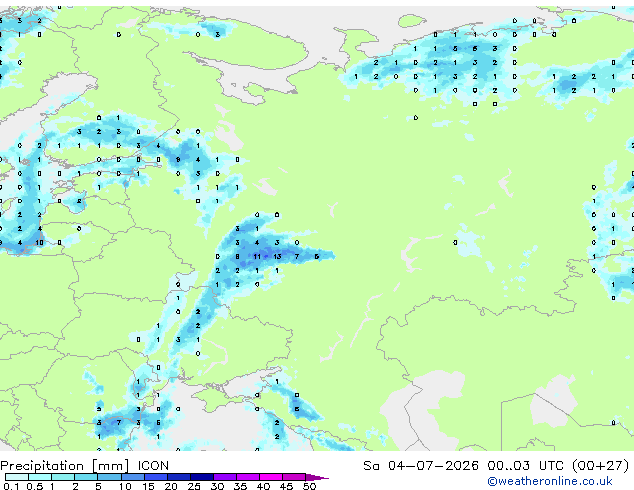Click the 0.1–0.5 mm lightest cyan legend swatch
The height and width of the screenshot is (490, 634).
point(17,477)
